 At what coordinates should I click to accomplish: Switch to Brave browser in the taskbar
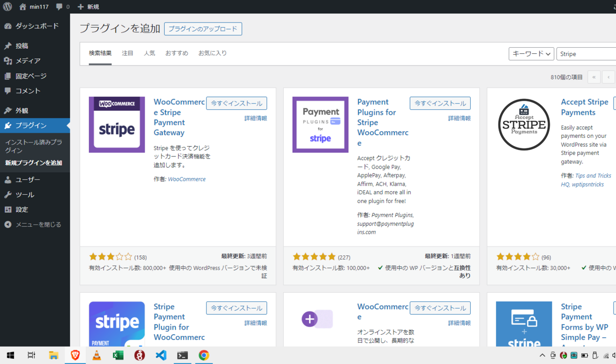(75, 355)
